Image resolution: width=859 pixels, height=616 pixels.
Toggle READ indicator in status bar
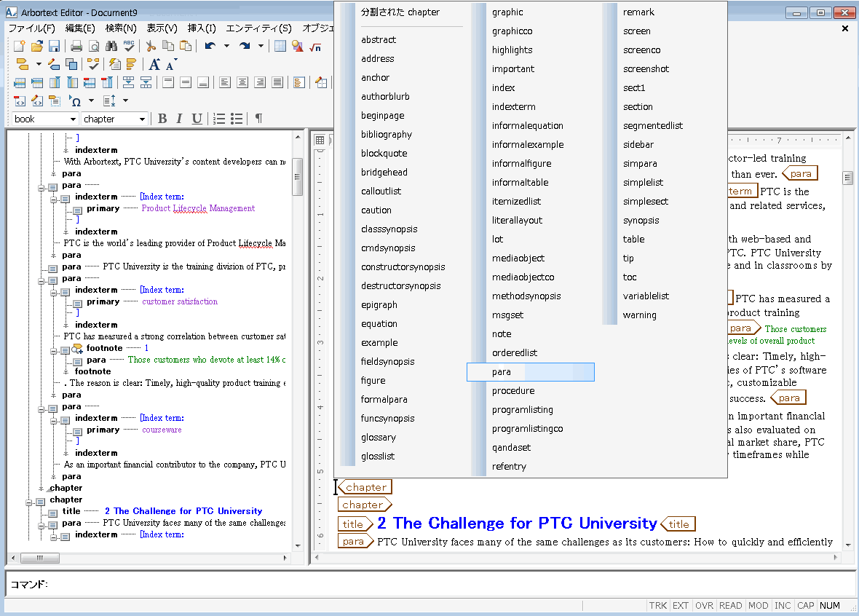pos(730,606)
